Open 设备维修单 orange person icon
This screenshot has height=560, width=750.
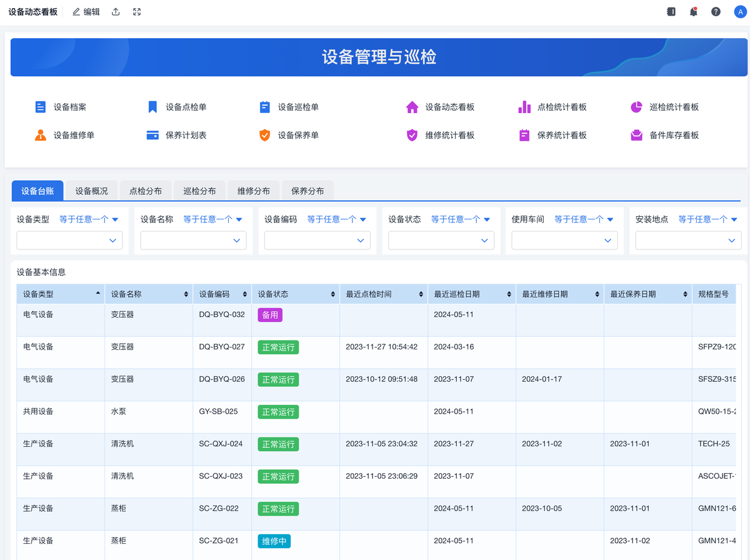tap(41, 135)
